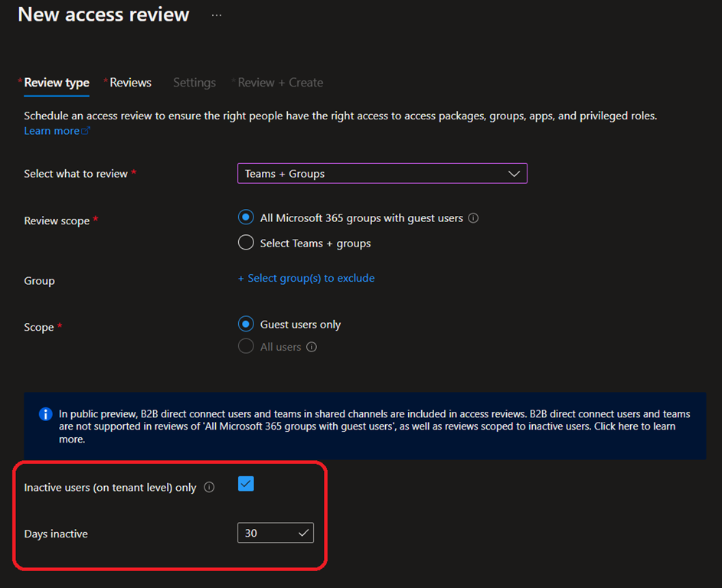The width and height of the screenshot is (722, 588).
Task: Click info icon beside All users option
Action: (312, 347)
